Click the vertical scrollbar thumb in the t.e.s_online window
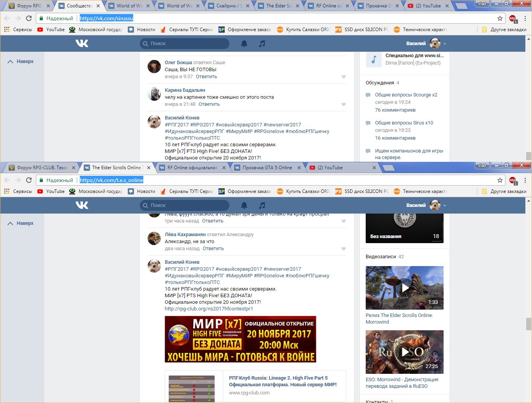532x403 pixels. tap(528, 324)
